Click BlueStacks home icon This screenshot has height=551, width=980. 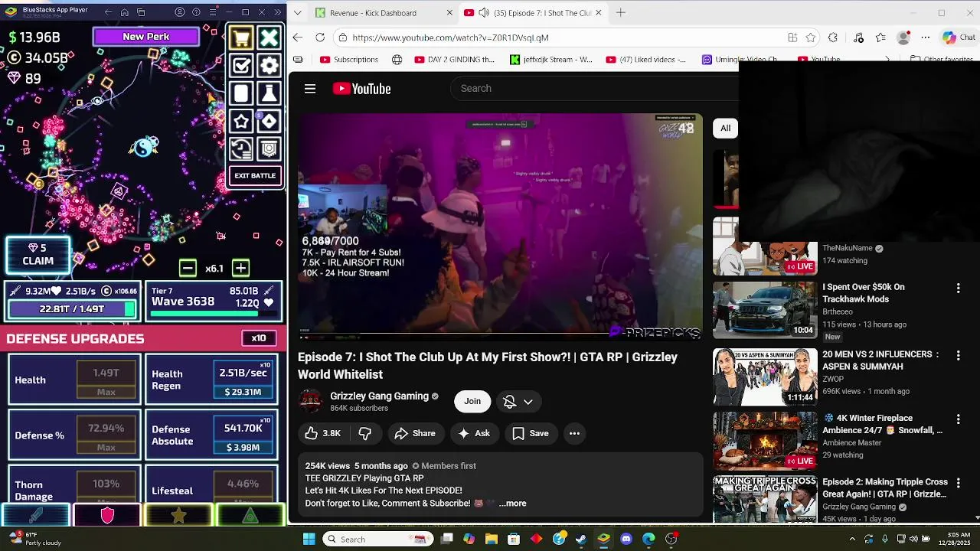point(125,12)
